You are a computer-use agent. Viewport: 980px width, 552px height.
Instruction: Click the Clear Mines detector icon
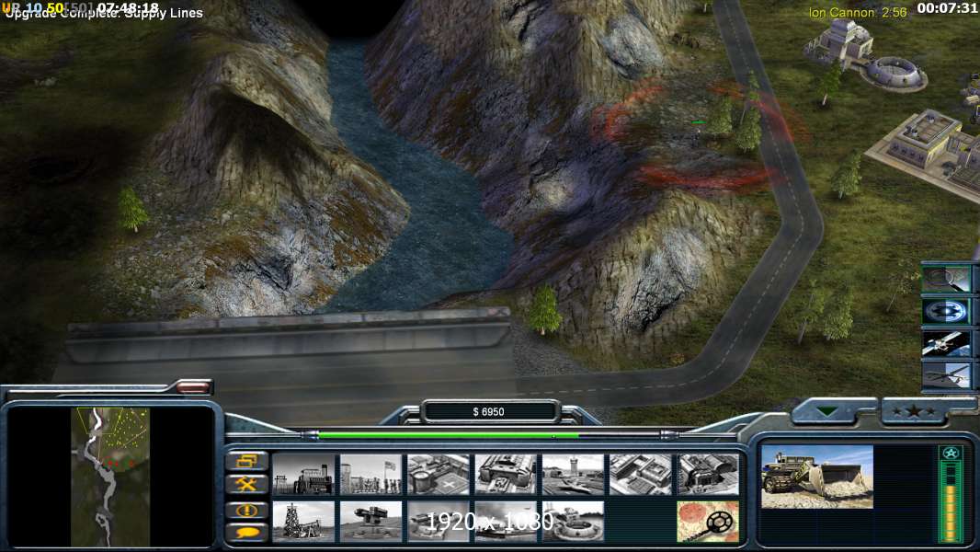708,521
